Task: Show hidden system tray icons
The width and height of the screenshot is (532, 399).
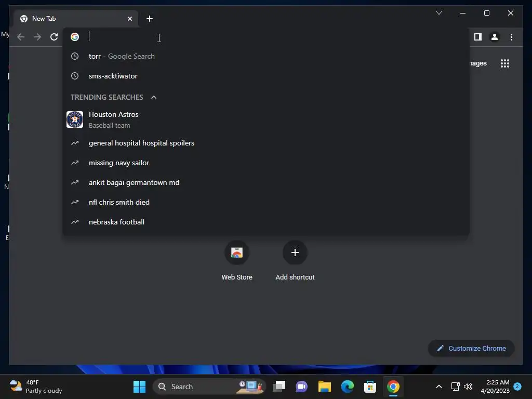Action: pos(438,387)
